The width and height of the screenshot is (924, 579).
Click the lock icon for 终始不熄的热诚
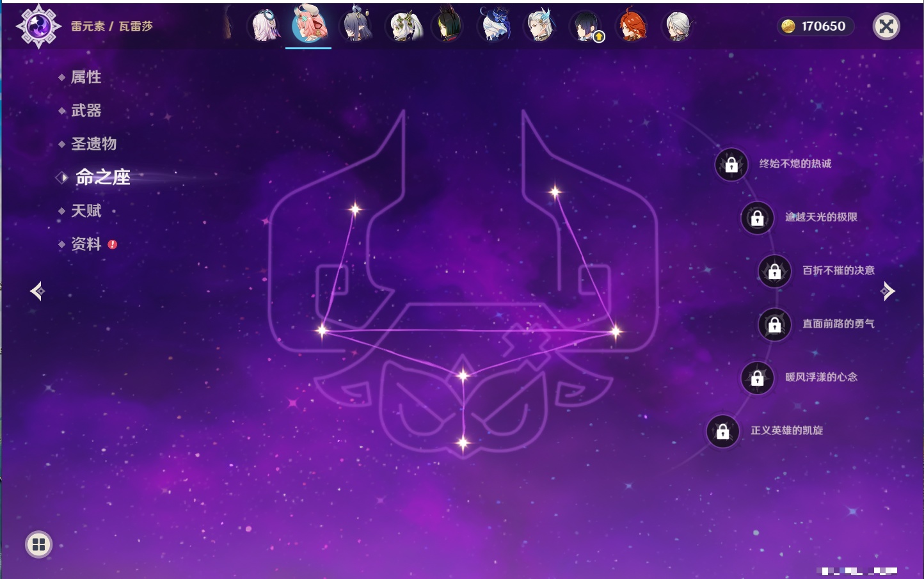731,165
